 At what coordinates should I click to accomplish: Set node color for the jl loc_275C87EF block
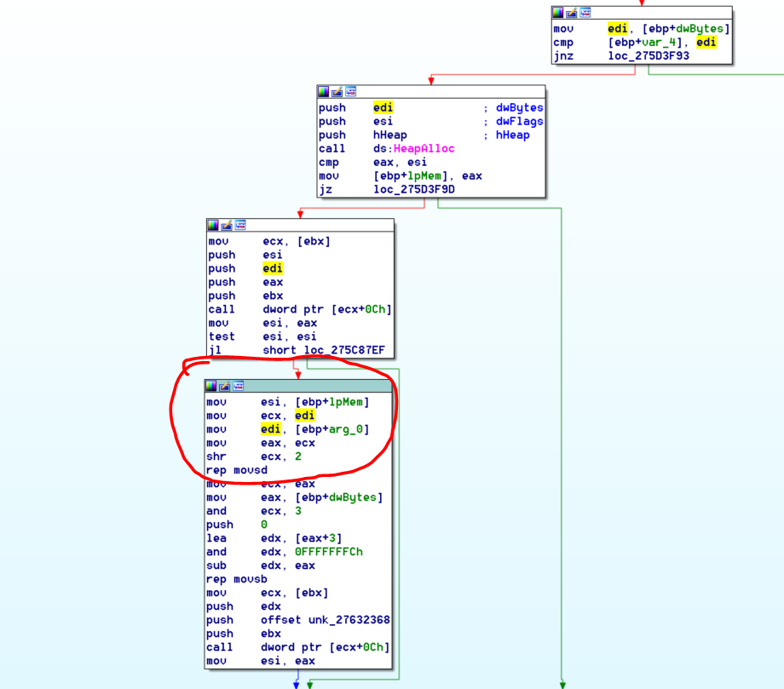[213, 225]
